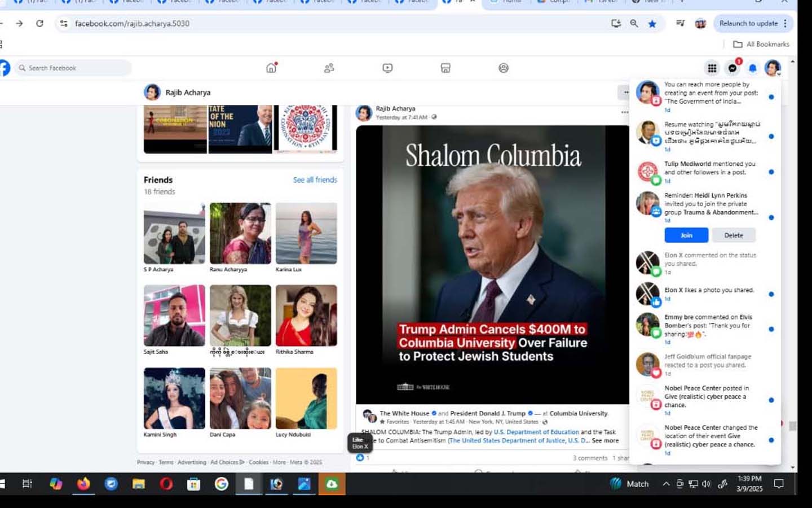The image size is (812, 508).
Task: Open Facebook Home icon
Action: [272, 68]
